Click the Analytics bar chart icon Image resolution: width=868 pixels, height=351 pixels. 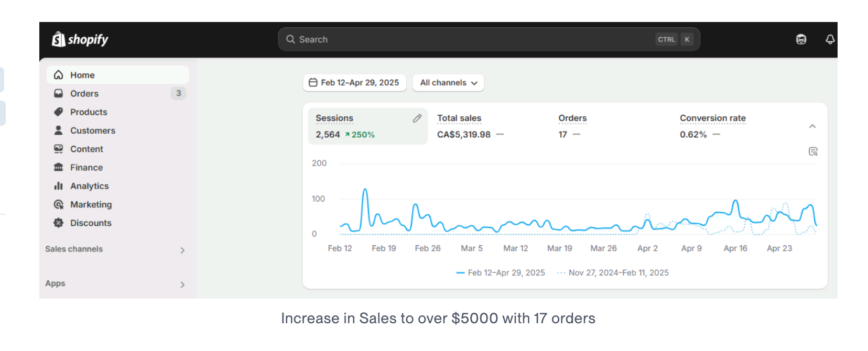(59, 186)
